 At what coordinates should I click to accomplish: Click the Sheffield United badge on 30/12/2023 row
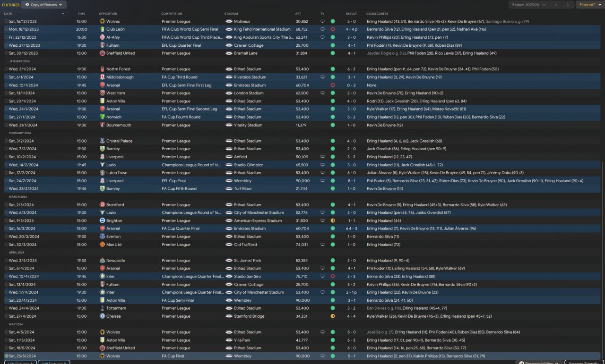(x=102, y=53)
